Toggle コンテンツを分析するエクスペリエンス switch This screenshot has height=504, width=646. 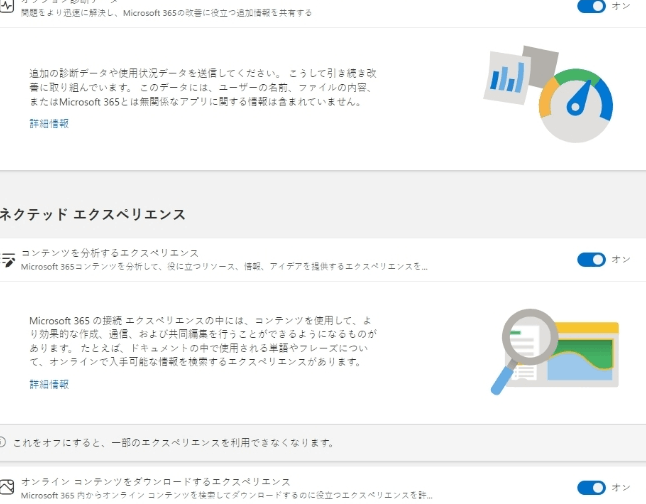tap(591, 260)
